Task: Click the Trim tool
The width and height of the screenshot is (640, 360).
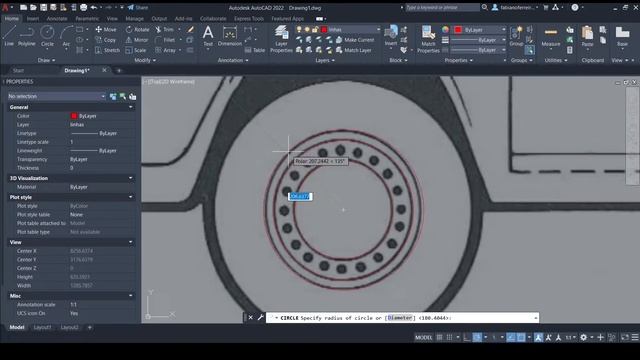Action: 164,29
